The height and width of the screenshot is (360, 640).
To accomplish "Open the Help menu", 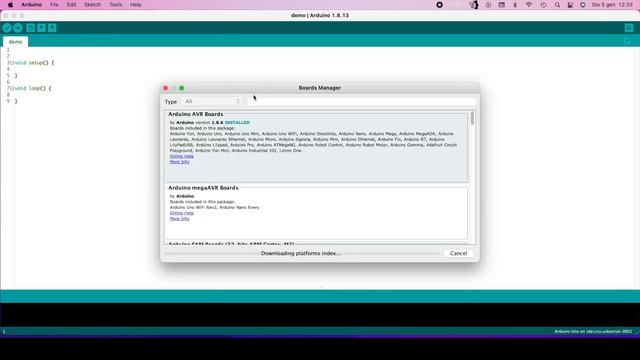I will click(x=136, y=5).
